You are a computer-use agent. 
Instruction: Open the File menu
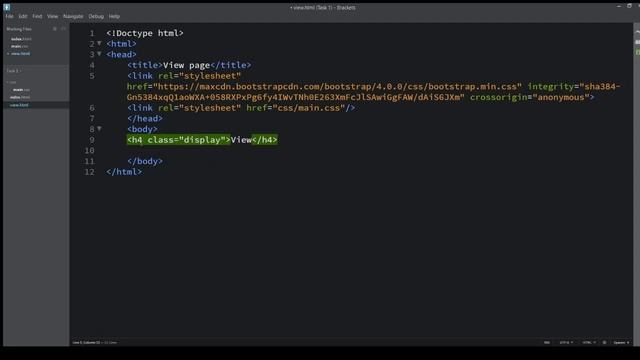pos(9,16)
